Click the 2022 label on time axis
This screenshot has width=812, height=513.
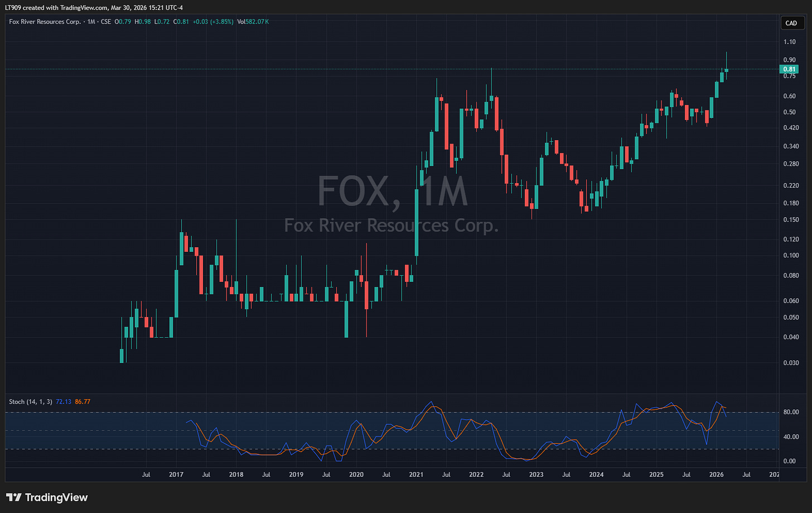pos(476,475)
